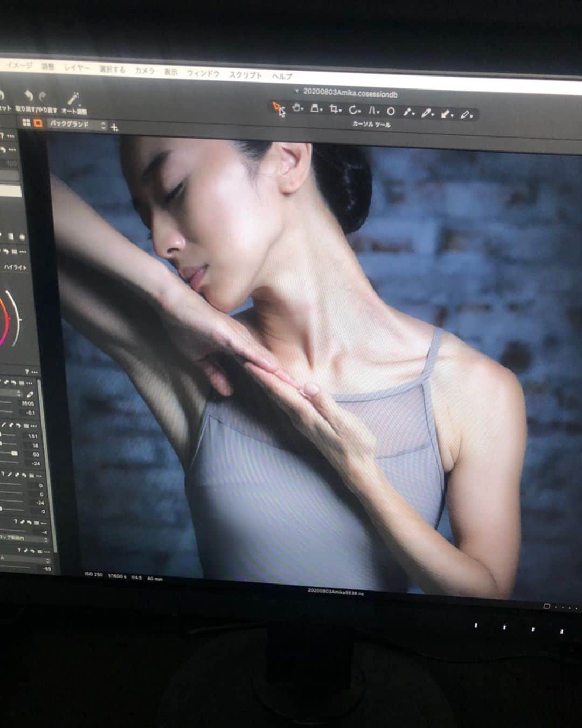This screenshot has width=582, height=728.
Task: Pick white balance with eyedropper beside 3505
Action: point(30,395)
